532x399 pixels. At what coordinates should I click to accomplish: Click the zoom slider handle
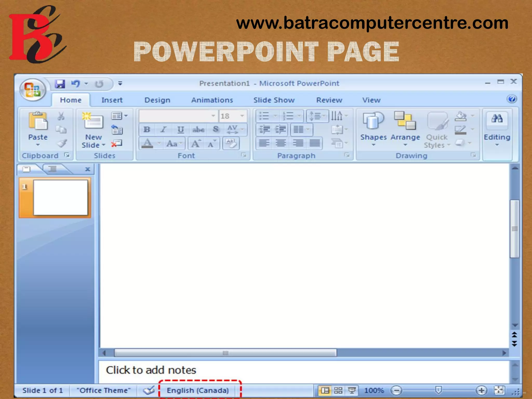[438, 390]
